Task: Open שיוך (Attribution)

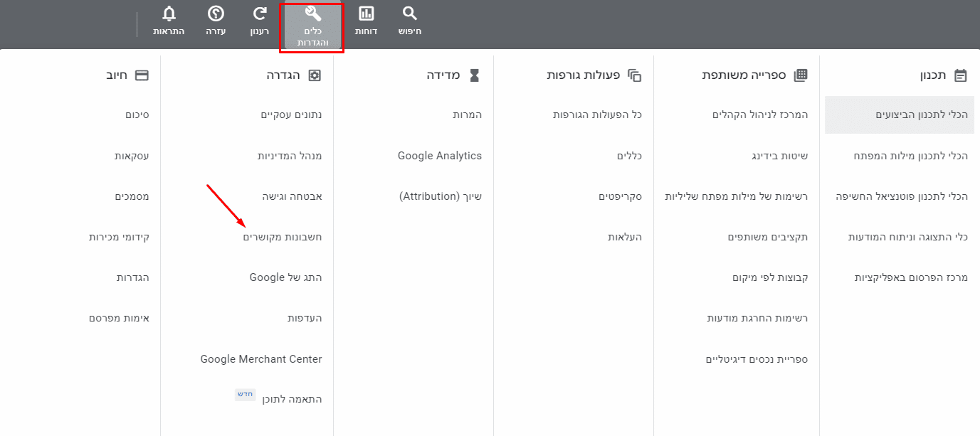Action: pos(441,196)
